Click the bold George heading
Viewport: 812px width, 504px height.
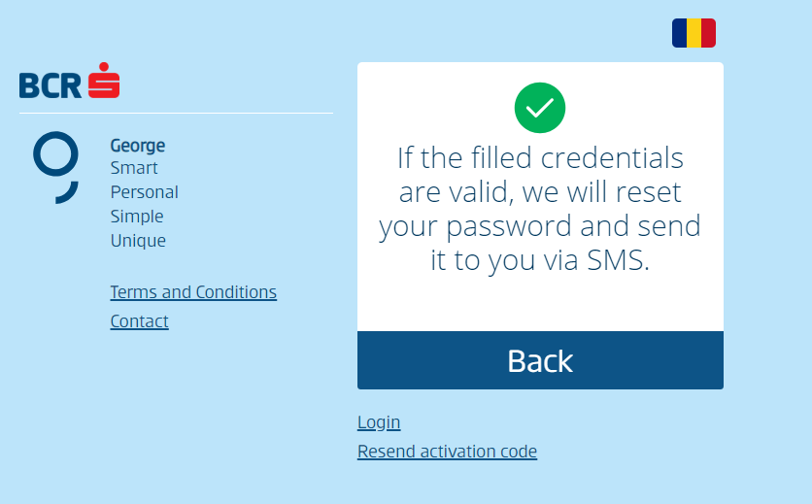pyautogui.click(x=138, y=146)
